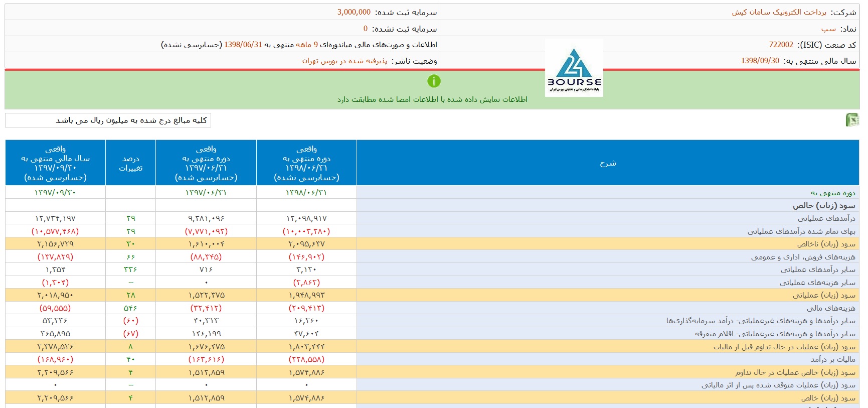Click the symbol name سپ
Image resolution: width=868 pixels, height=408 pixels.
(828, 29)
